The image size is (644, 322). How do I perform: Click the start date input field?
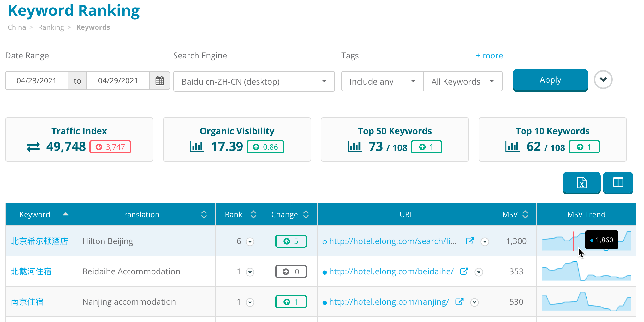click(x=36, y=80)
